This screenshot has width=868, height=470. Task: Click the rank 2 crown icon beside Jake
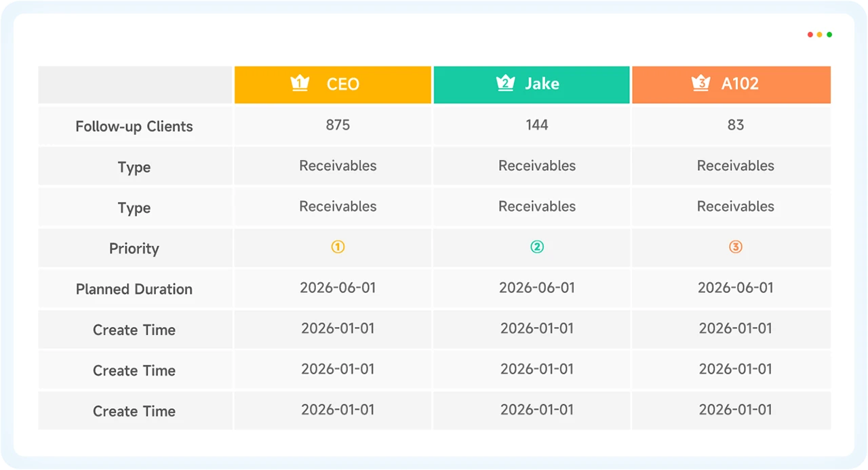505,83
